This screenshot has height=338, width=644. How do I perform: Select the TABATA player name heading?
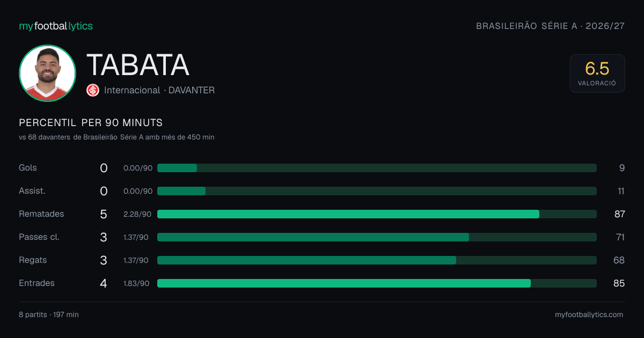[x=138, y=65]
